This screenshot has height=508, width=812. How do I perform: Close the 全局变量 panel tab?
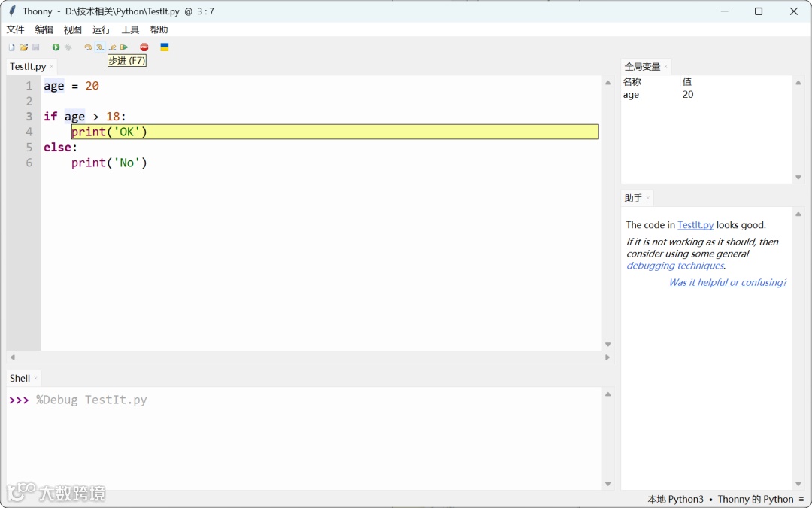click(x=666, y=67)
